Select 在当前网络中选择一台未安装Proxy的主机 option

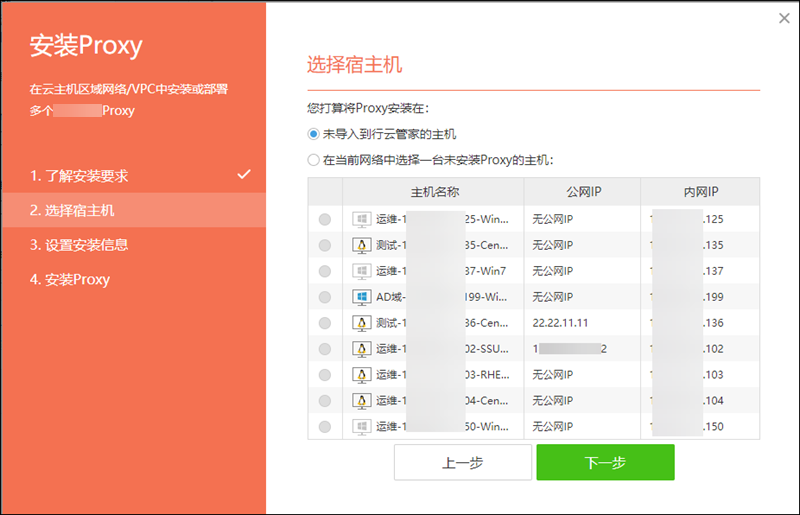pos(314,160)
